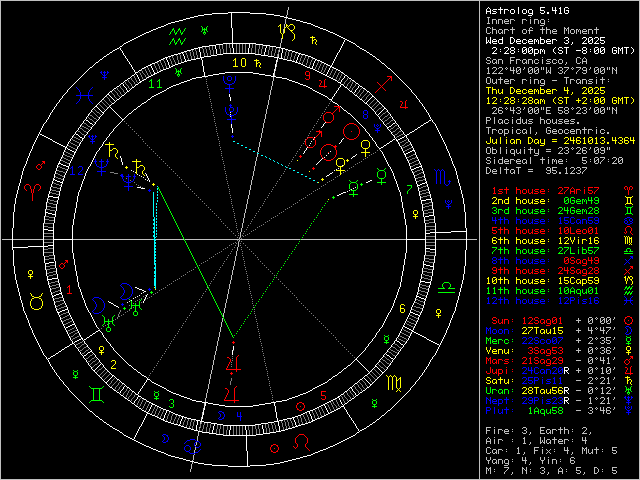
Task: Select the yellow Taurus glyph on the outer ring
Action: [34, 300]
